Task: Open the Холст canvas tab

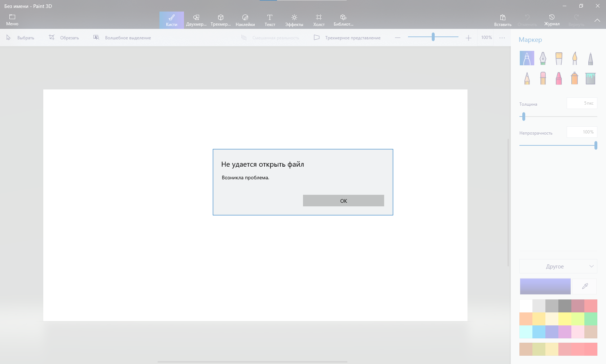Action: pos(319,20)
